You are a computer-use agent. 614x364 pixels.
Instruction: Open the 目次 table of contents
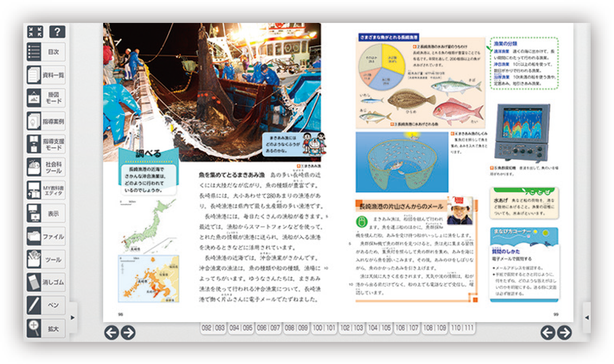(x=46, y=52)
